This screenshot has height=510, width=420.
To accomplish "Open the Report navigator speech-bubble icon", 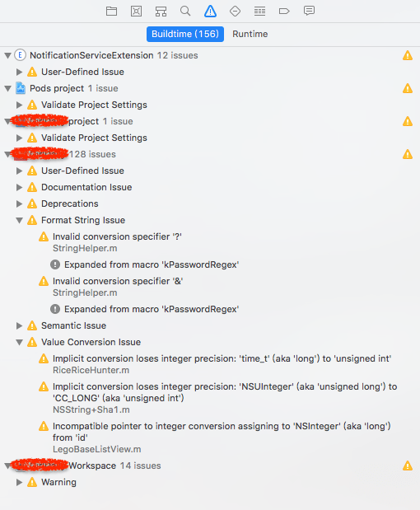I will pos(309,11).
